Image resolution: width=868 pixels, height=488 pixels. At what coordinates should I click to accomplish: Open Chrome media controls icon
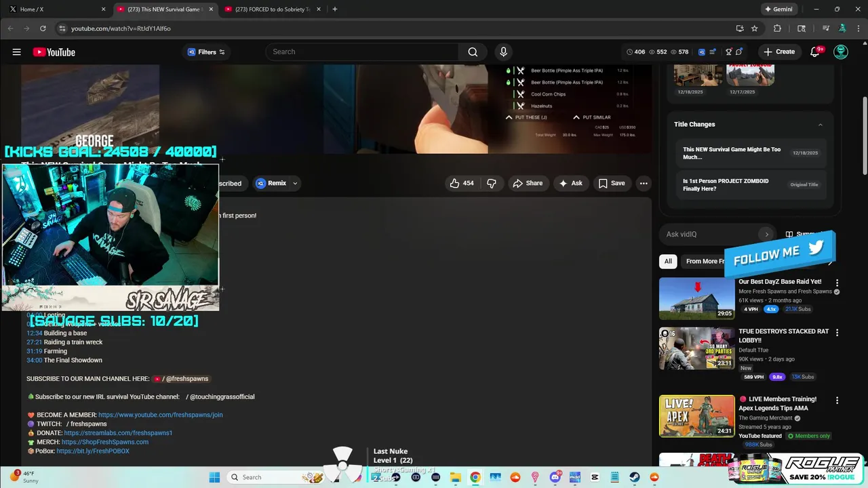[x=826, y=28]
